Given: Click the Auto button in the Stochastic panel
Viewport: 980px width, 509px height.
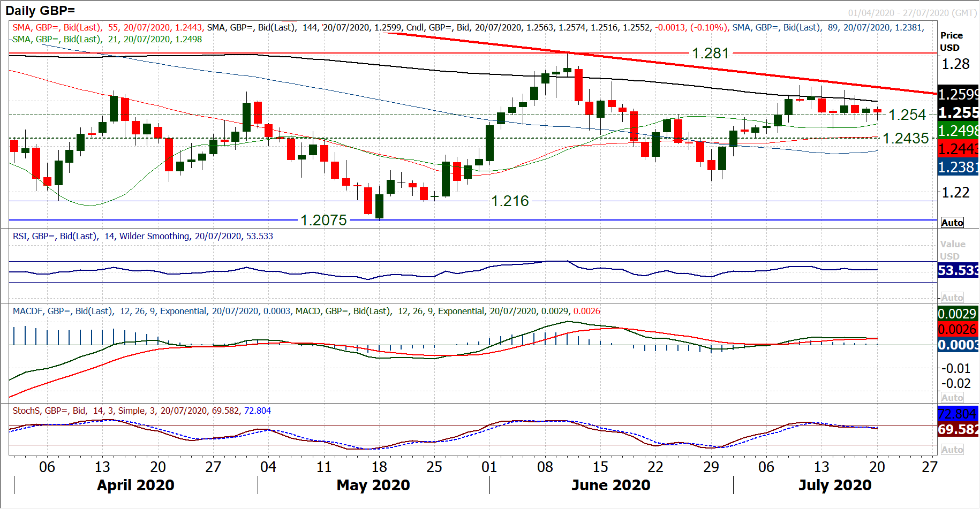Looking at the screenshot, I should (x=952, y=450).
